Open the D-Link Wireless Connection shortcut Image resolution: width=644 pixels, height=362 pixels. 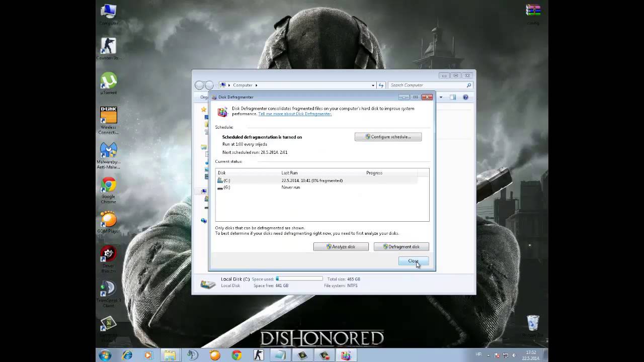pyautogui.click(x=109, y=121)
